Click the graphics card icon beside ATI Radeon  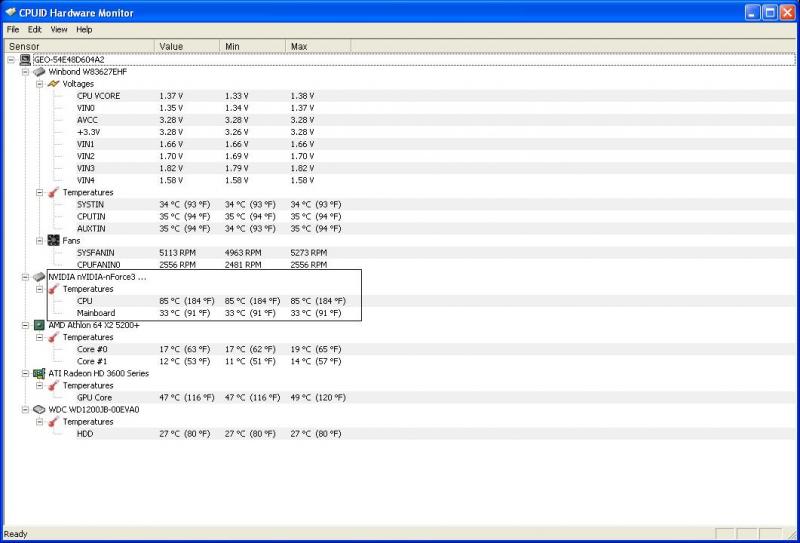(39, 374)
